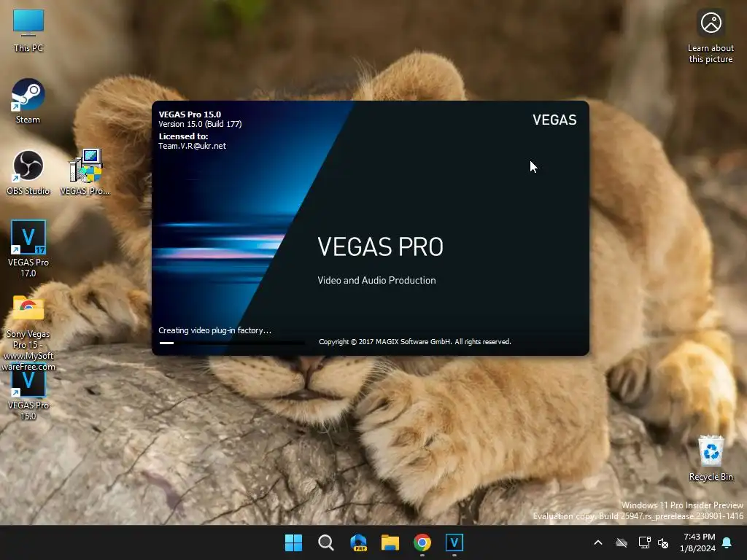This screenshot has width=747, height=560.
Task: Show hidden tray icons chevron
Action: click(598, 542)
